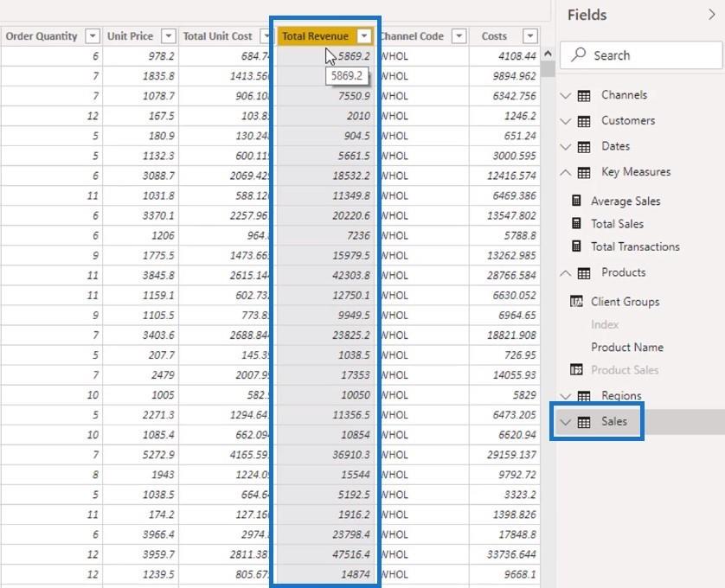Click Unit Price cell 978.2
Viewport: 725px width, 588px height.
pos(140,56)
